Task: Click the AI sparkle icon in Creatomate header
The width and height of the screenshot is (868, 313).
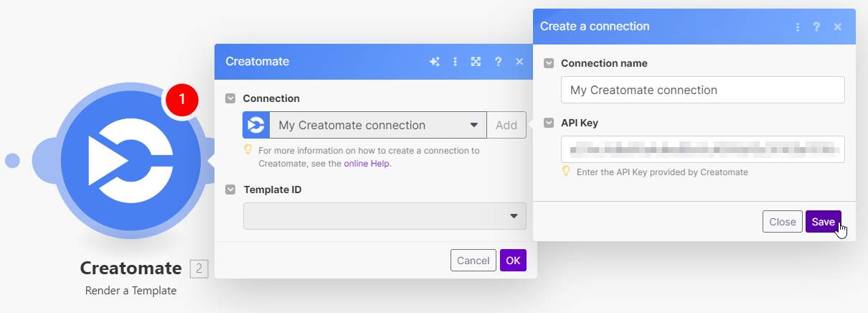Action: (x=434, y=62)
